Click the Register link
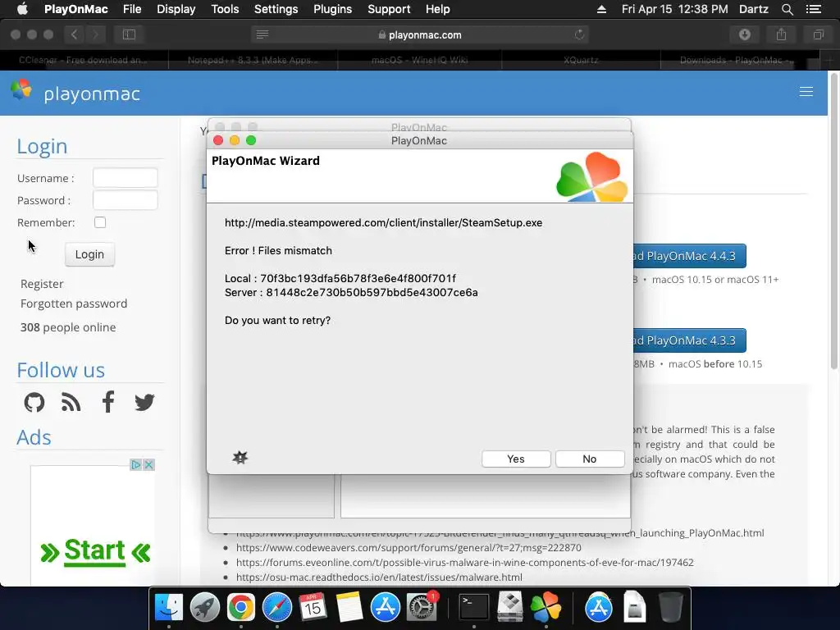 pos(42,284)
